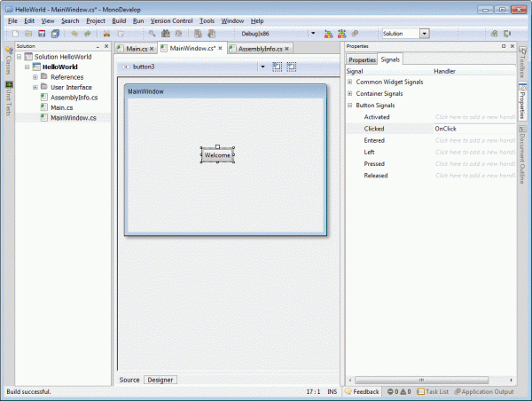
Task: Edit the OnClick handler for Clicked
Action: point(474,129)
